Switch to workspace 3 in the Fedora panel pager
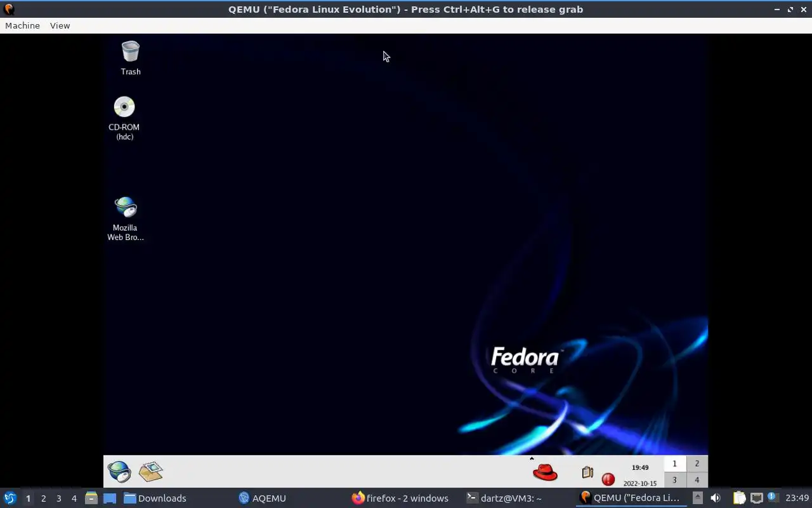812x508 pixels. point(674,480)
